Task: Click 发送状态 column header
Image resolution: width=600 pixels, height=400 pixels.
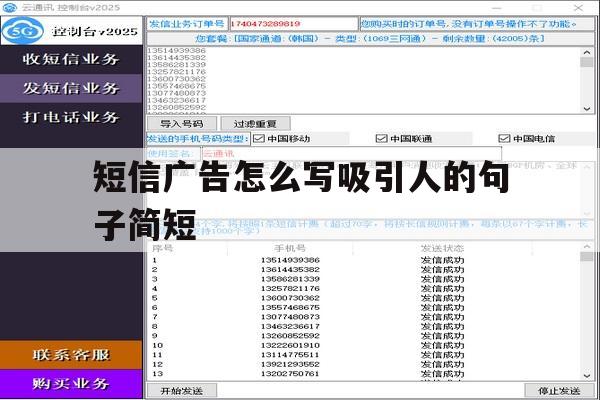Action: pyautogui.click(x=442, y=248)
